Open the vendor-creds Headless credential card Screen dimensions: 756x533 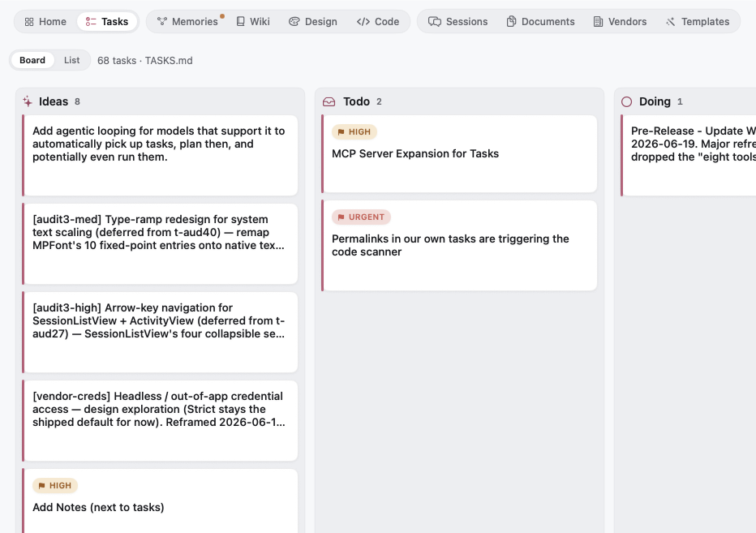pos(160,420)
